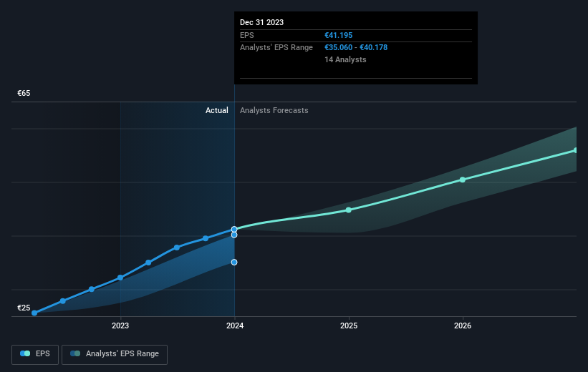
Task: Select the 2025 forecast EPS data point
Action: tap(349, 210)
